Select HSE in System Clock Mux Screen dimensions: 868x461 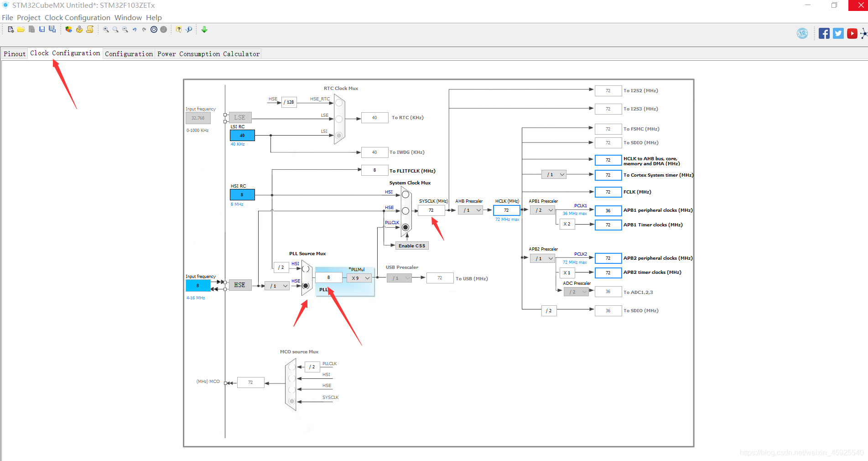[x=405, y=210]
